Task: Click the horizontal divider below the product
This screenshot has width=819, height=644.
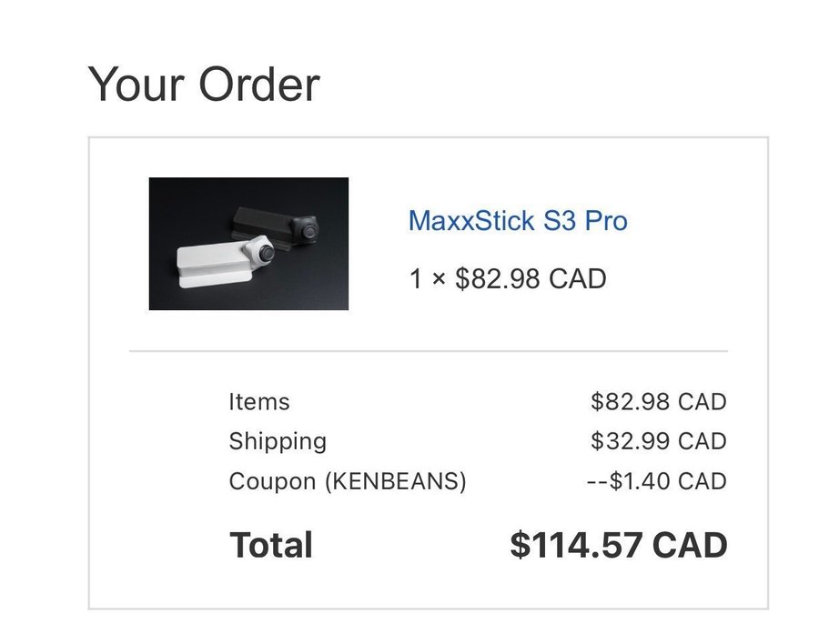Action: point(428,350)
